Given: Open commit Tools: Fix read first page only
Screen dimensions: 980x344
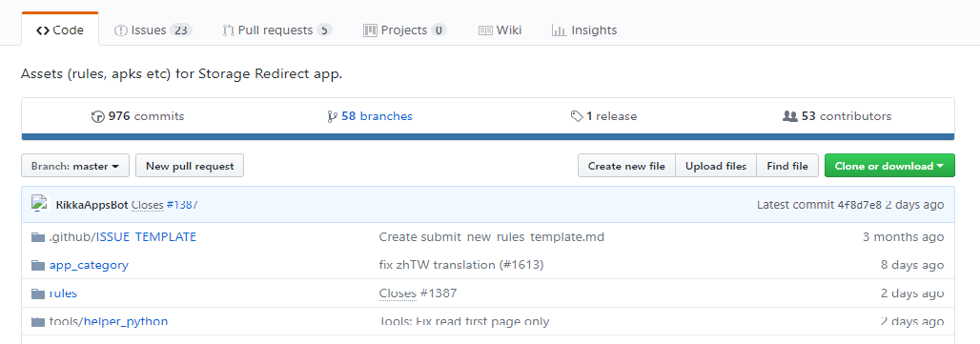Looking at the screenshot, I should click(x=464, y=321).
